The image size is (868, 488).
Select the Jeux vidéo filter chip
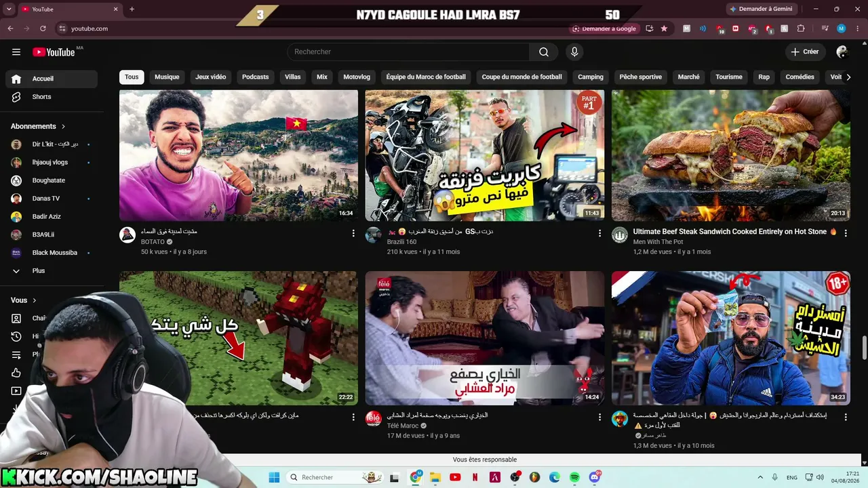click(x=210, y=77)
